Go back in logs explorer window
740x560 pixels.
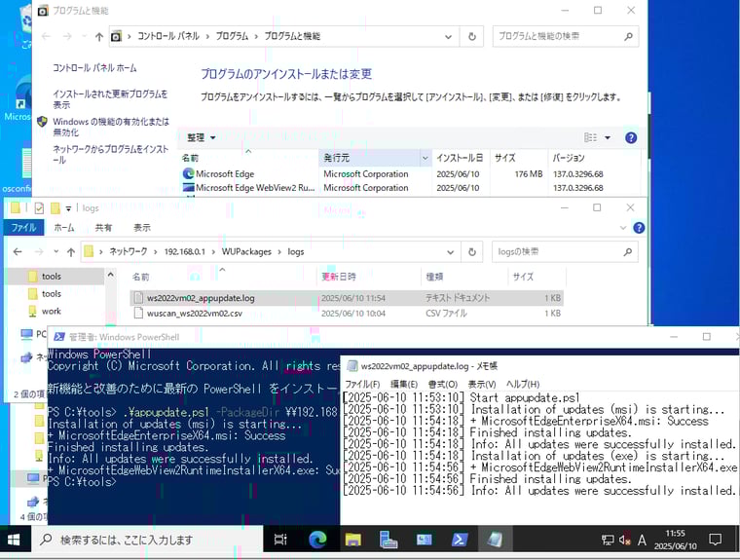(18, 251)
